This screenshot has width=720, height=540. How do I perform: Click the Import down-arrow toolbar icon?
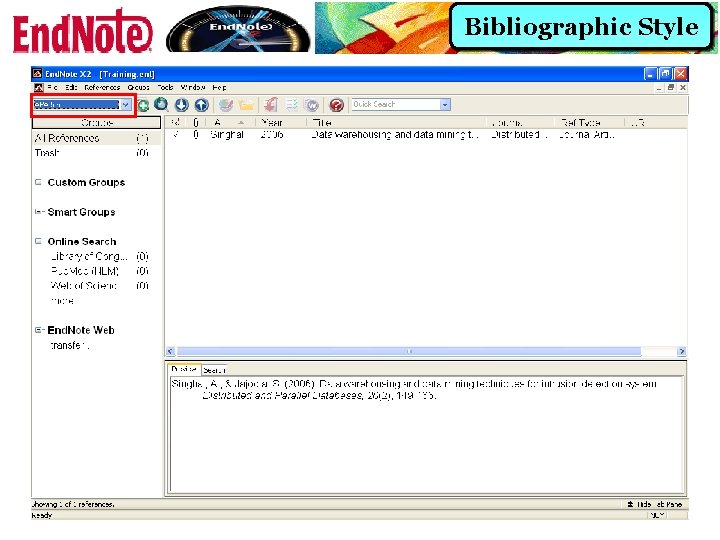(x=181, y=105)
